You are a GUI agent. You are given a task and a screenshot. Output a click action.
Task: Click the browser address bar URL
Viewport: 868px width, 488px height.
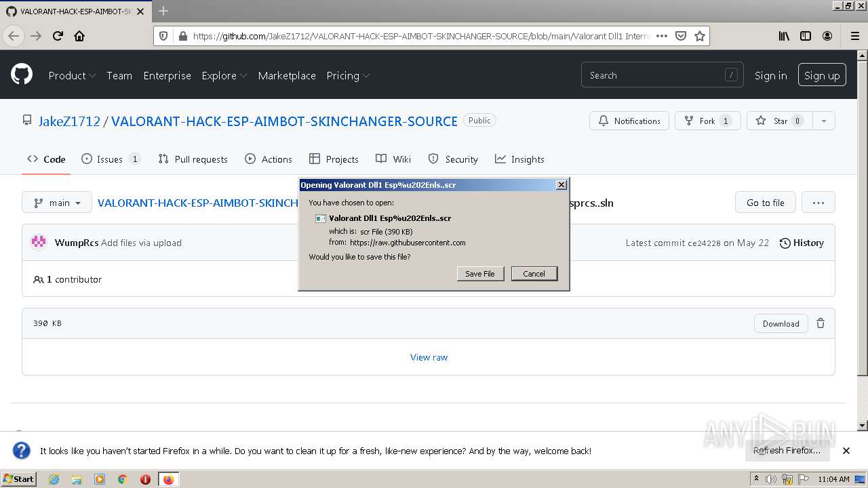[x=420, y=36]
